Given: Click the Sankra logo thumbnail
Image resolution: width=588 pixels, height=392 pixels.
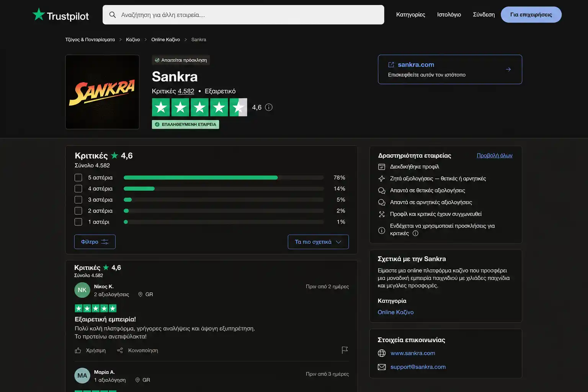Looking at the screenshot, I should pos(102,92).
